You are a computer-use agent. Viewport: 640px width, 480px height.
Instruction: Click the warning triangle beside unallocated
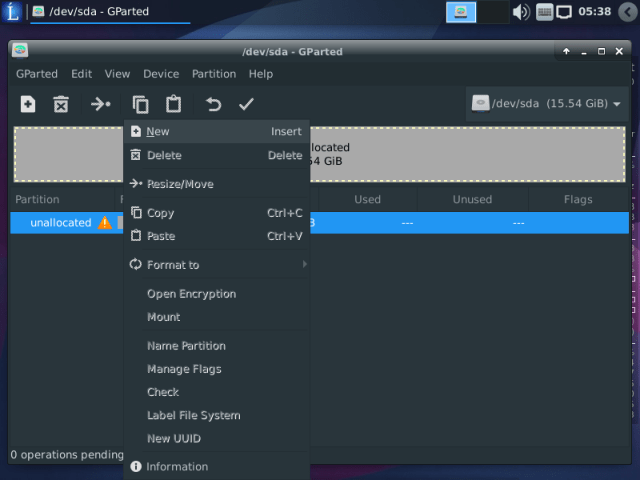[x=104, y=222]
